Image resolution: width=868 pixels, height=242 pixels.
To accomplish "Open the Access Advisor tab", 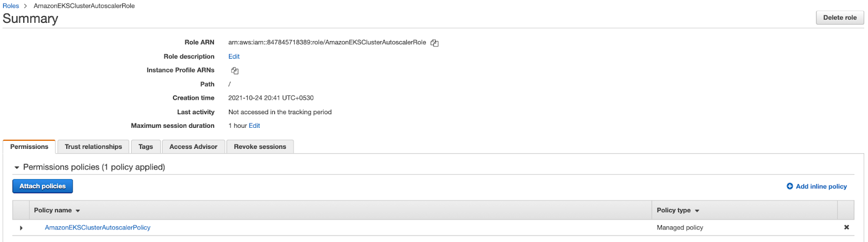I will coord(193,147).
